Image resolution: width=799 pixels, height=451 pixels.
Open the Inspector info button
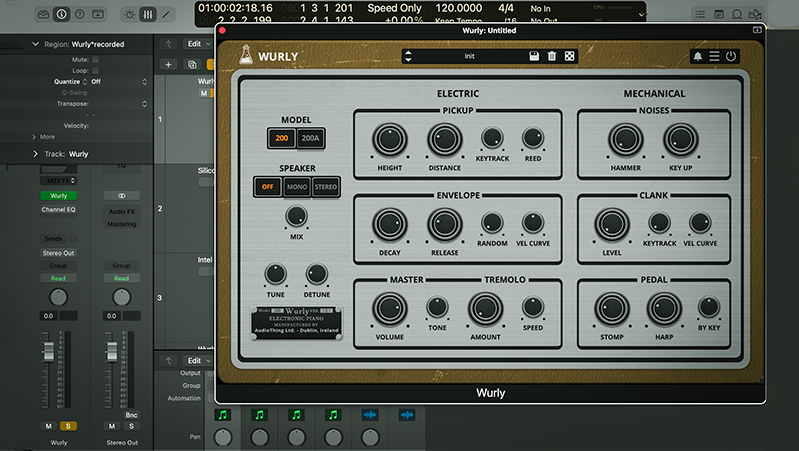pos(61,15)
